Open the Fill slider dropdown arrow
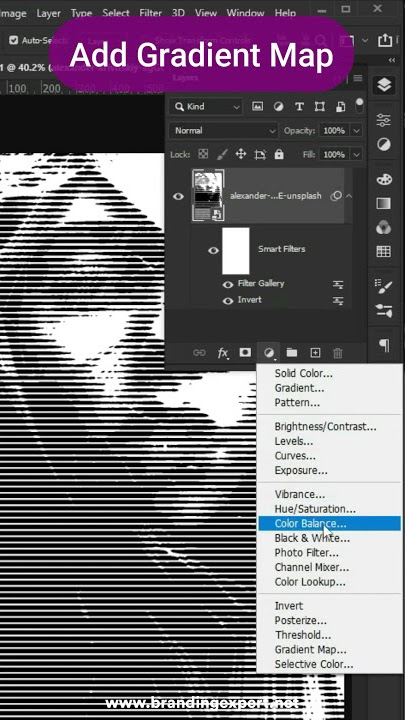405x720 pixels. pyautogui.click(x=356, y=155)
